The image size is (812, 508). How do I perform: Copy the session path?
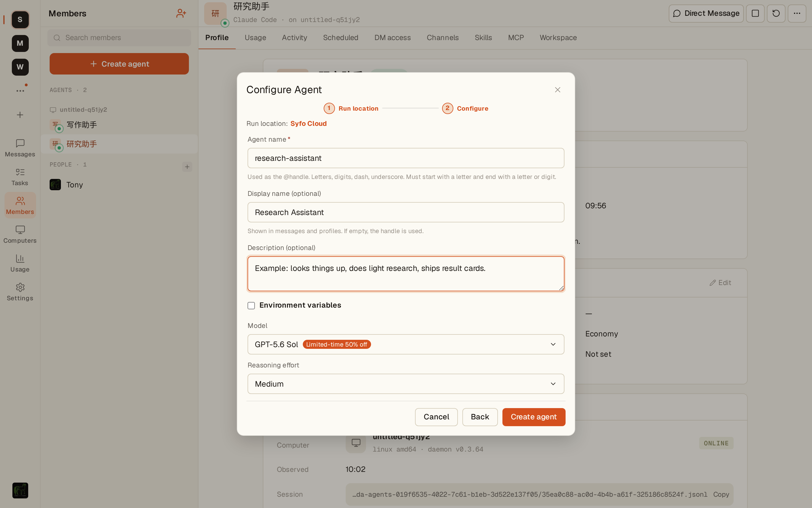pos(721,494)
